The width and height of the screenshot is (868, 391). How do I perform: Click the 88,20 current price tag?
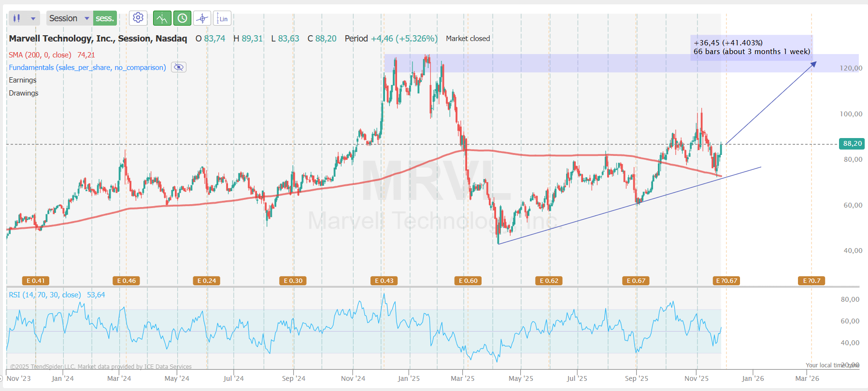coord(853,143)
